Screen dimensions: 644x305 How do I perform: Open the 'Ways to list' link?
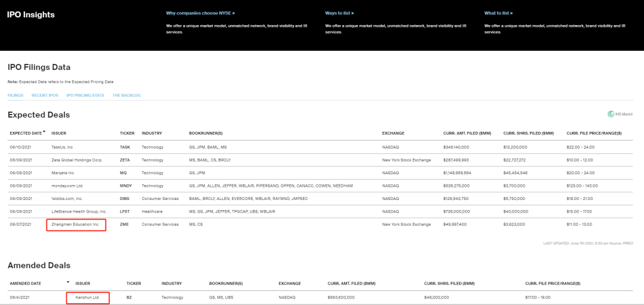[339, 13]
